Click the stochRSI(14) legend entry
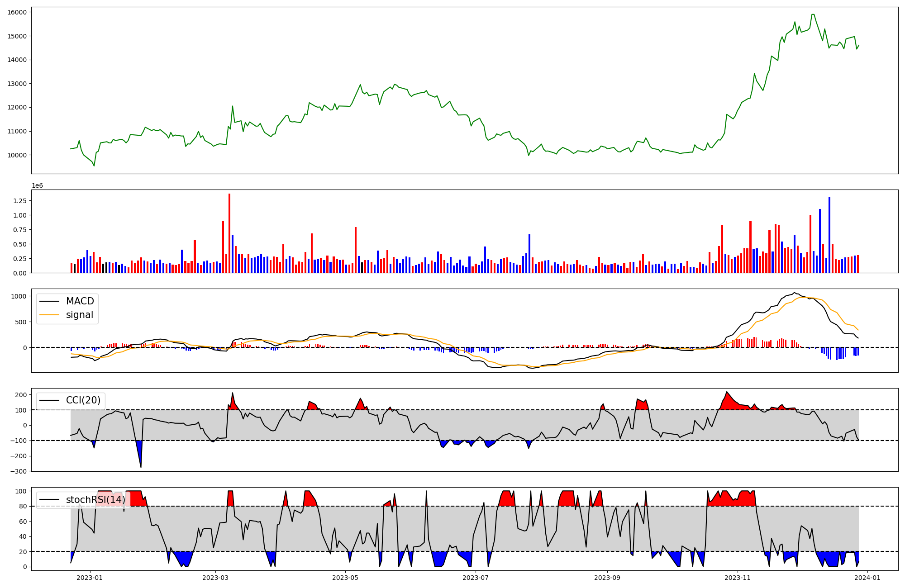This screenshot has height=588, width=905. click(x=95, y=500)
